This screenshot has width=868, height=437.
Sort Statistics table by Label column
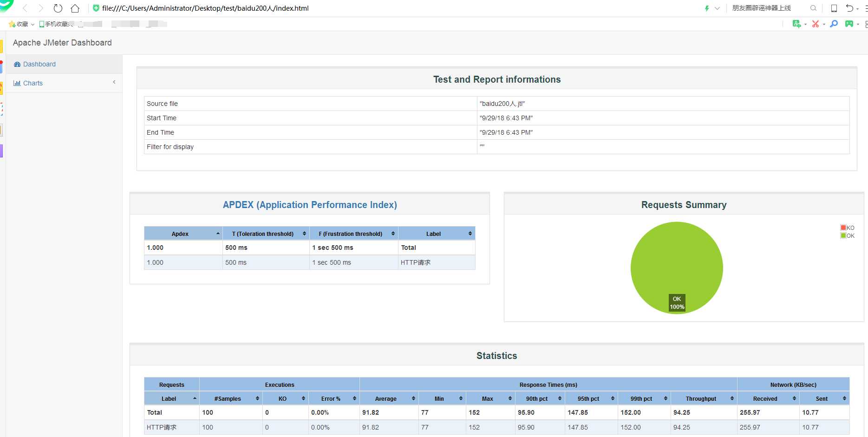click(172, 398)
